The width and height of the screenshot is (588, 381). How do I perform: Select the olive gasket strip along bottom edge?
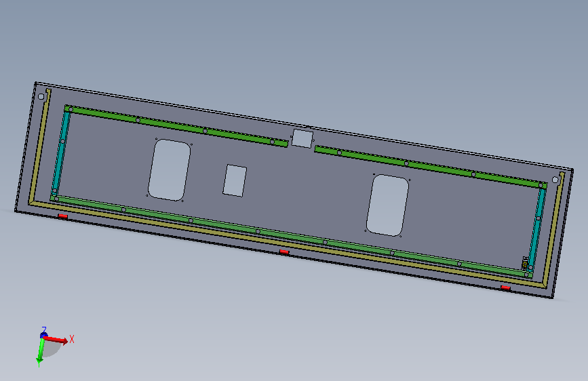click(287, 246)
